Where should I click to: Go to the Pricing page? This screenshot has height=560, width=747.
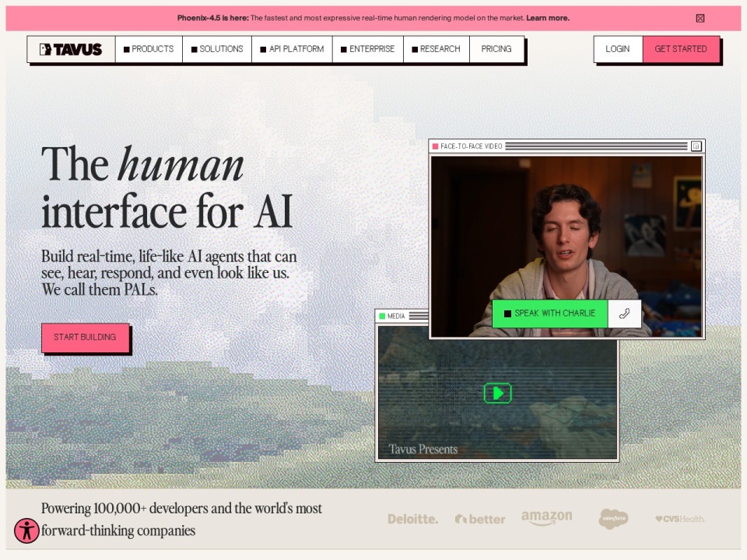pos(496,49)
